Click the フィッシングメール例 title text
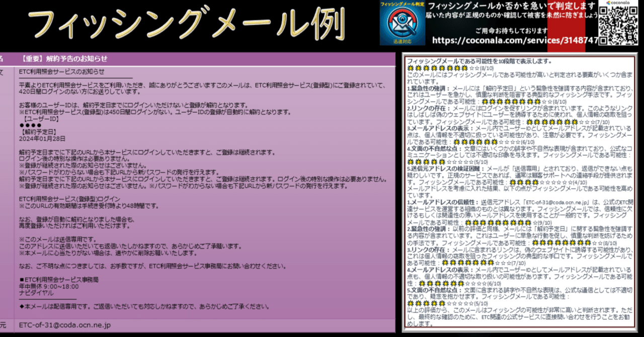Screen dimensions: 644x337 pos(187,25)
